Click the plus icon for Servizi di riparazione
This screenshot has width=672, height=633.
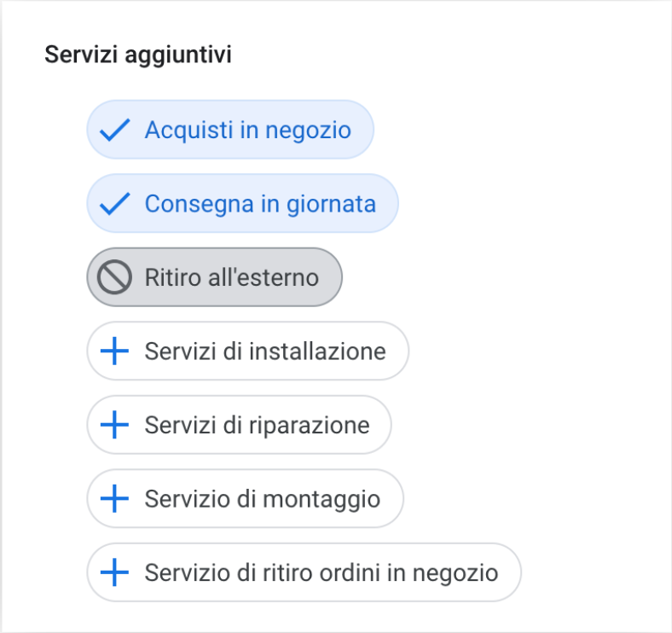point(114,425)
